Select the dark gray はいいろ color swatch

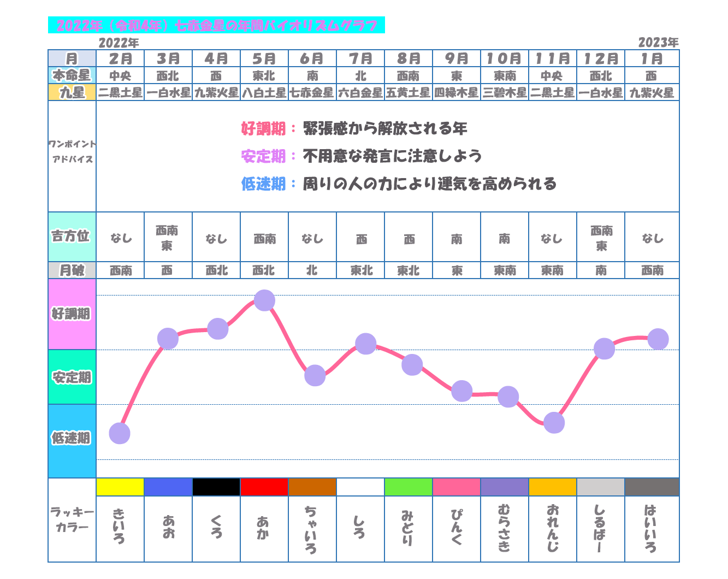pos(652,487)
